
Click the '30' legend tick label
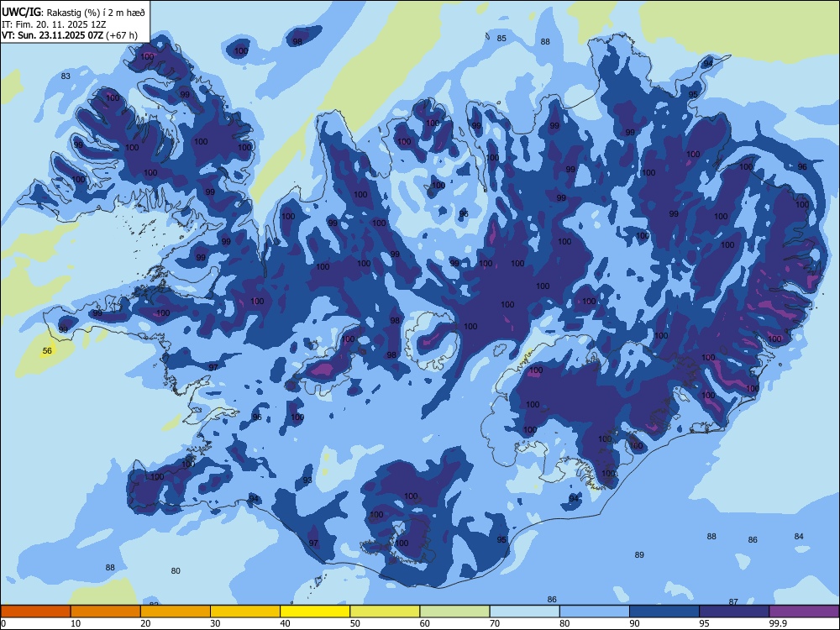click(x=215, y=623)
